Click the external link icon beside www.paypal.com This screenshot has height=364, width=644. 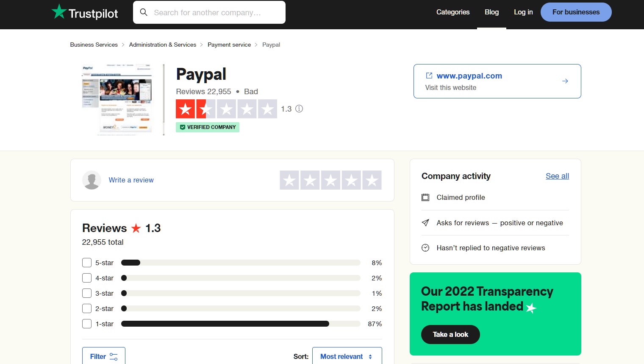[429, 76]
